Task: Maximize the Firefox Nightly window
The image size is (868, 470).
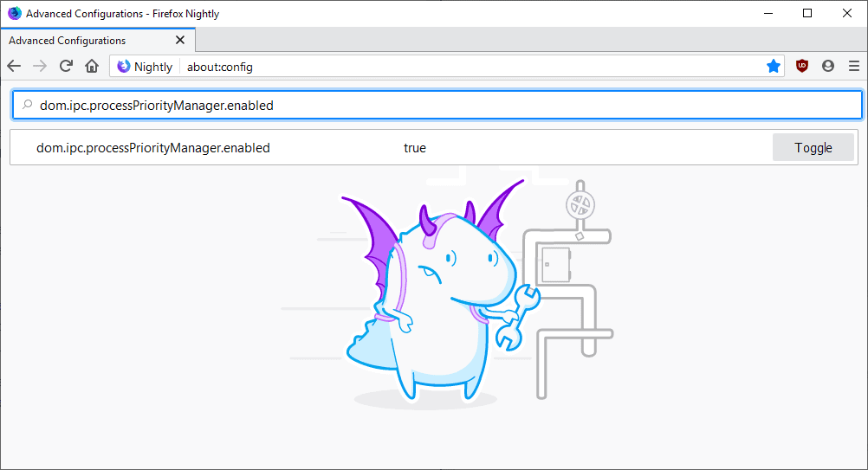Action: point(807,13)
